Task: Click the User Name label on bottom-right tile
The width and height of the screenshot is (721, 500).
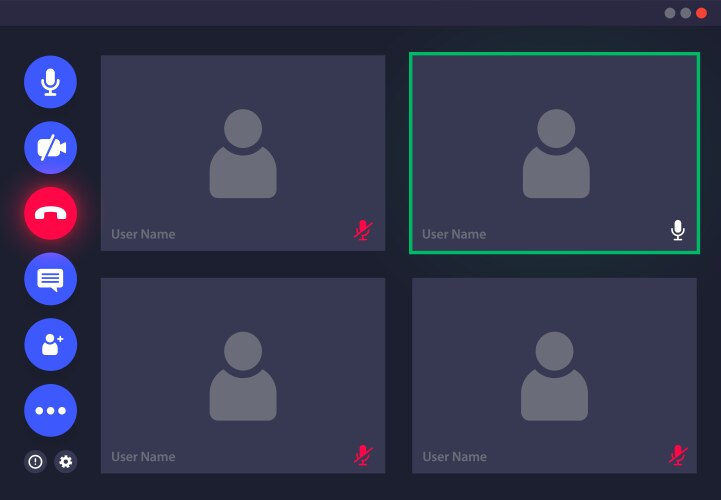Action: click(x=454, y=457)
